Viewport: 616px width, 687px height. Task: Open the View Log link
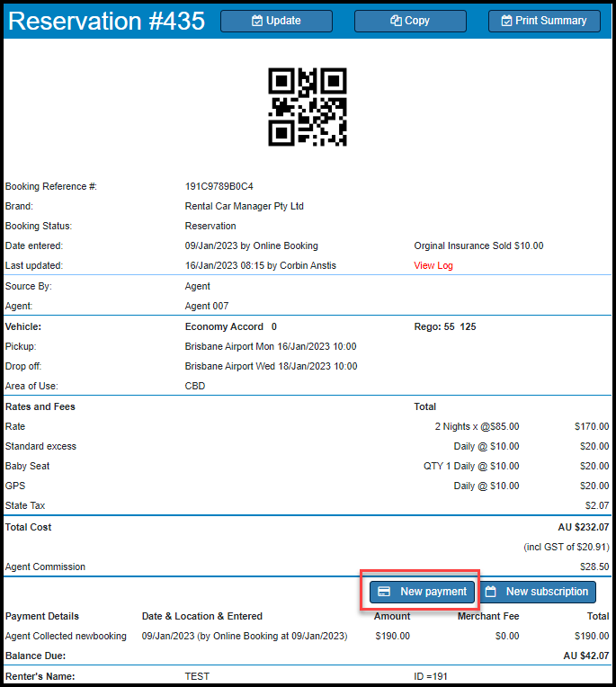(433, 265)
